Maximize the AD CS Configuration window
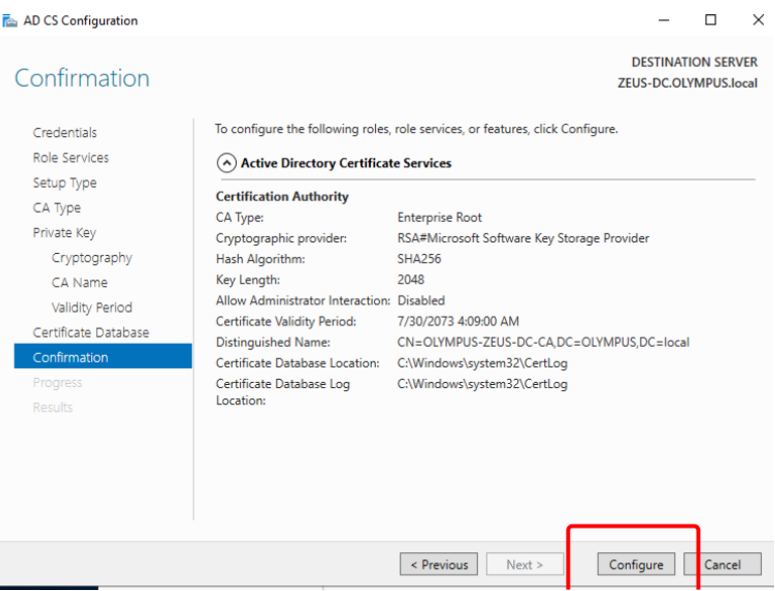 (x=711, y=20)
